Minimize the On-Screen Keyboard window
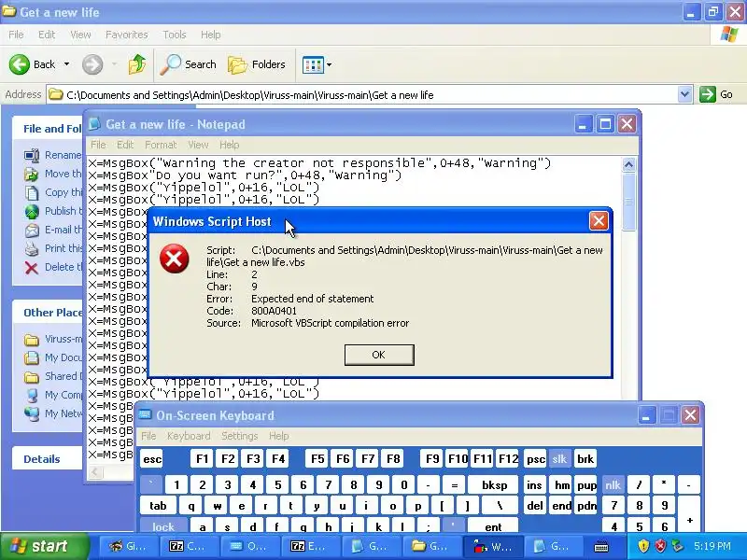Screen dimensions: 747x560 (x=646, y=415)
